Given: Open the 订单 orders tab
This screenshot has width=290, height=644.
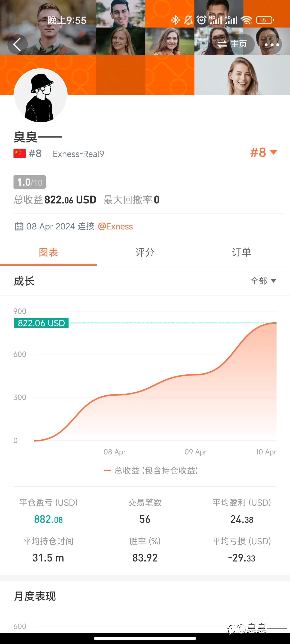Looking at the screenshot, I should click(241, 252).
